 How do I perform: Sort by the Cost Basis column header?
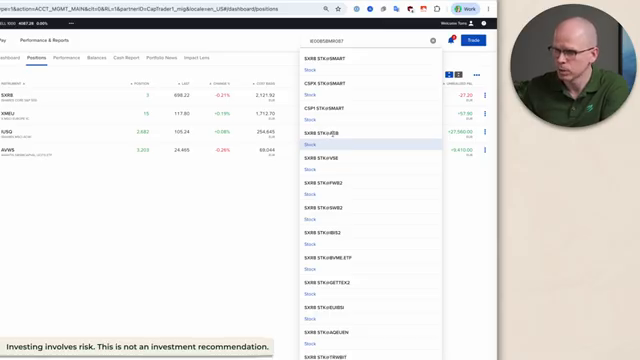[264, 84]
